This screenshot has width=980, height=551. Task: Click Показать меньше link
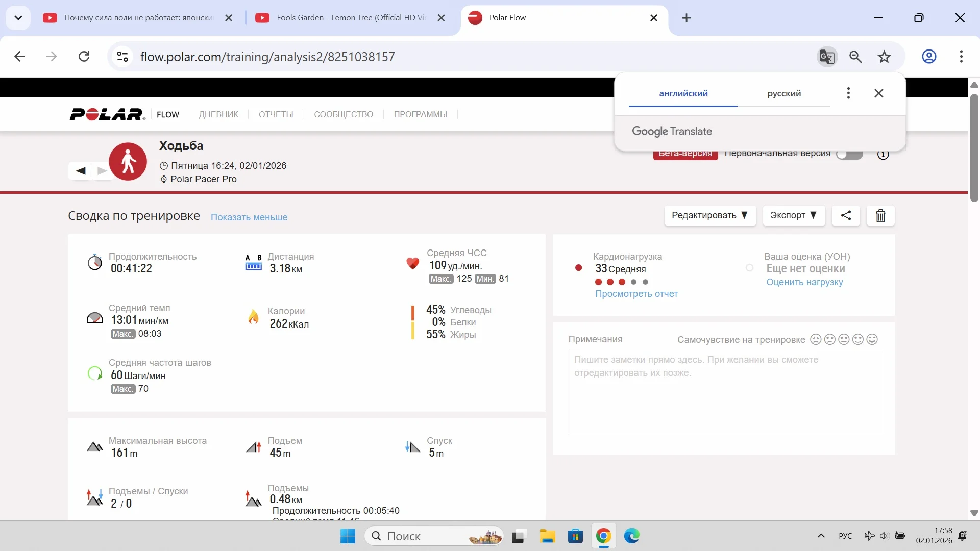(249, 217)
